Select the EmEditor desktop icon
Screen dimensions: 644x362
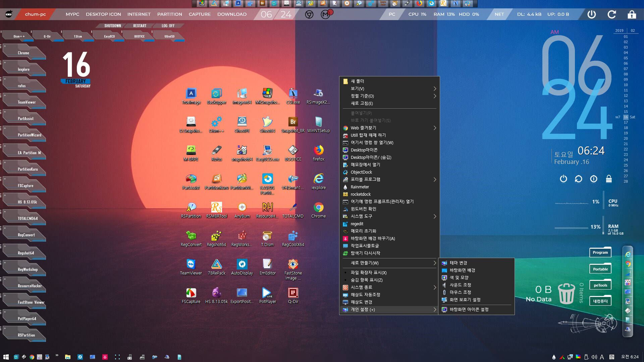[x=267, y=267]
